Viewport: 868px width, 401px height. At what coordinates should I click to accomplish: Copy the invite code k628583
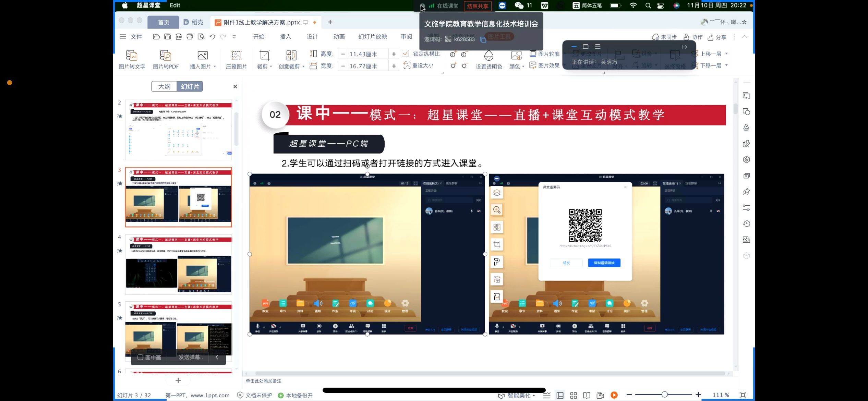point(483,39)
